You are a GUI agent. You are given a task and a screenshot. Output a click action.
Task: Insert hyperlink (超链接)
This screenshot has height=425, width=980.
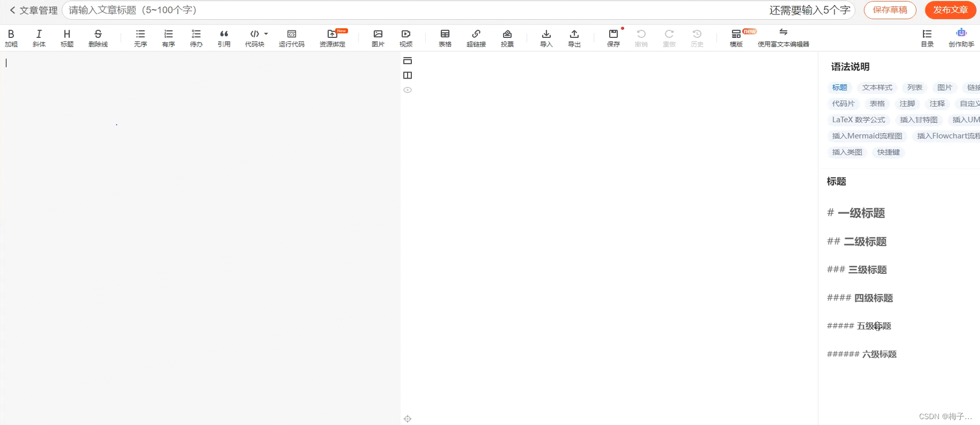tap(476, 38)
